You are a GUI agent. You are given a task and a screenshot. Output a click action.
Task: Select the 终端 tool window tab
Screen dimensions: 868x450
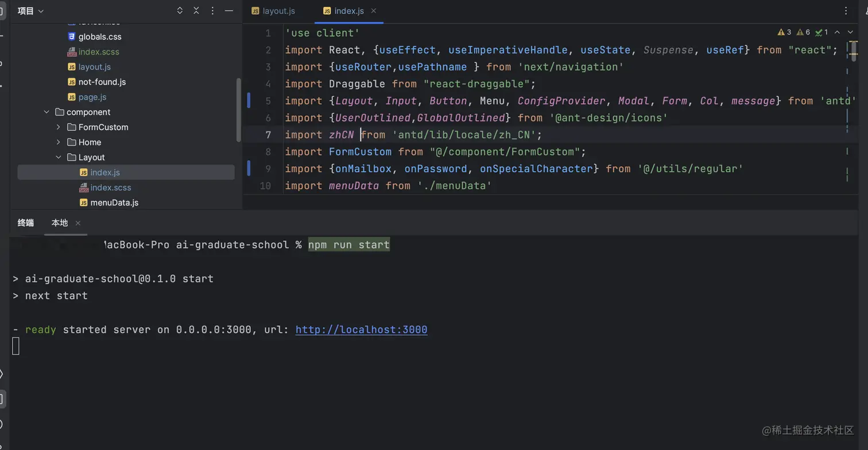tap(26, 223)
